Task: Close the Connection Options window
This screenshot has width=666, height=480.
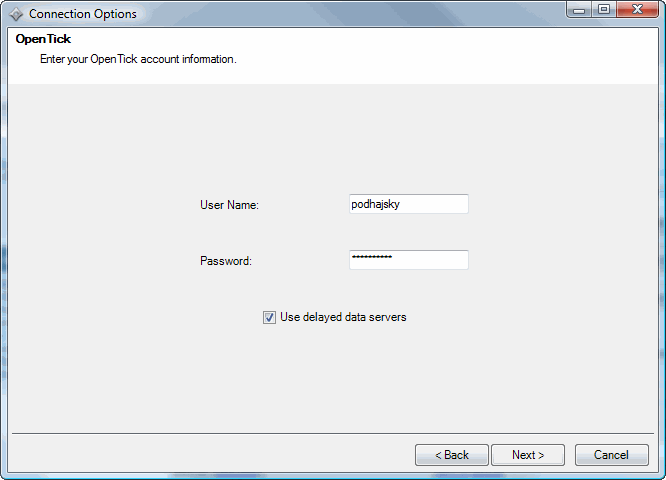Action: tap(637, 9)
